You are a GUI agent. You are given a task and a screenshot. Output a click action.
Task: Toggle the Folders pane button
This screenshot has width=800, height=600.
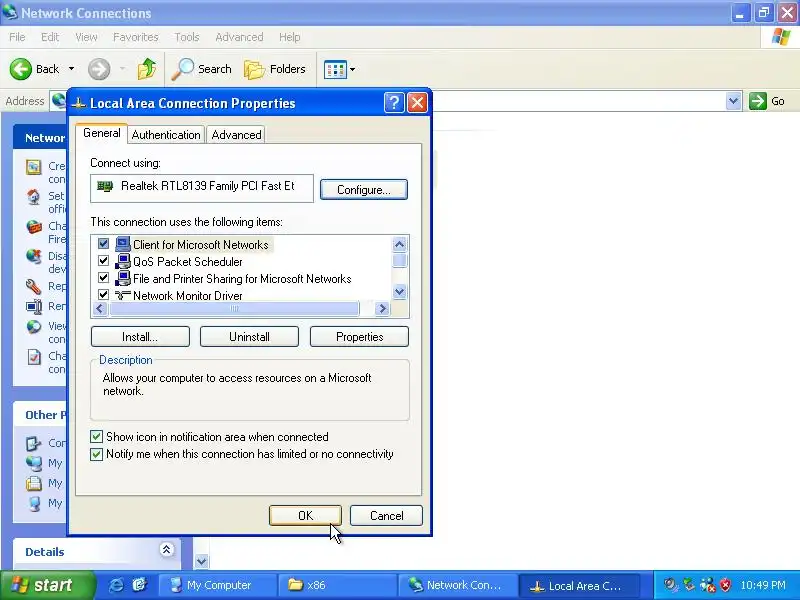click(274, 69)
